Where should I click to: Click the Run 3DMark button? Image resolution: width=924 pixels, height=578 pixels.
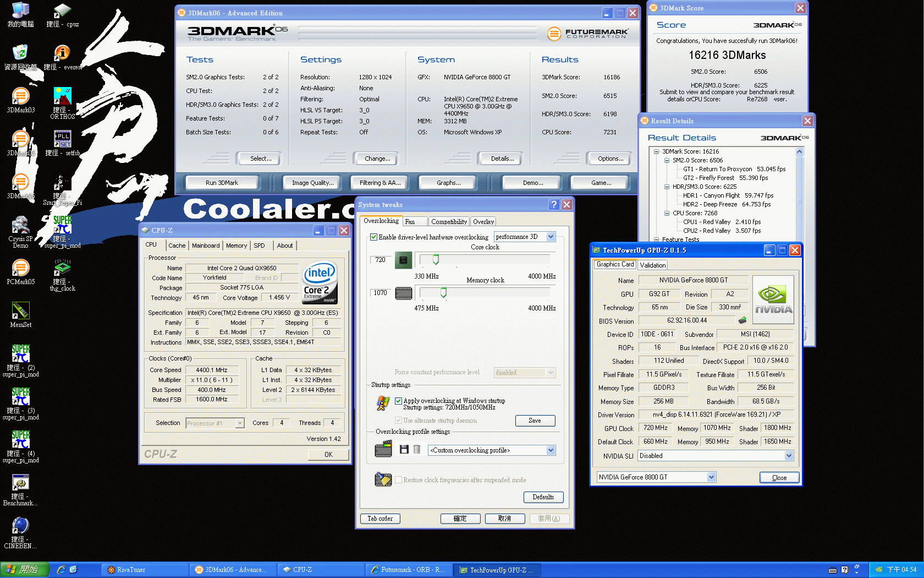[222, 183]
